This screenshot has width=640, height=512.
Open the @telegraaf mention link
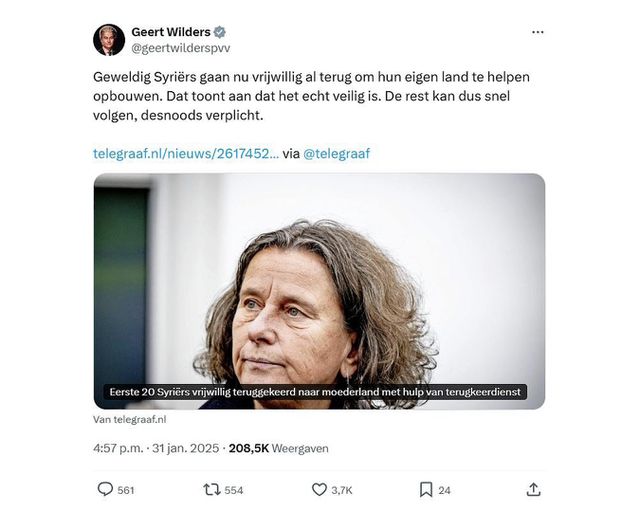(337, 154)
